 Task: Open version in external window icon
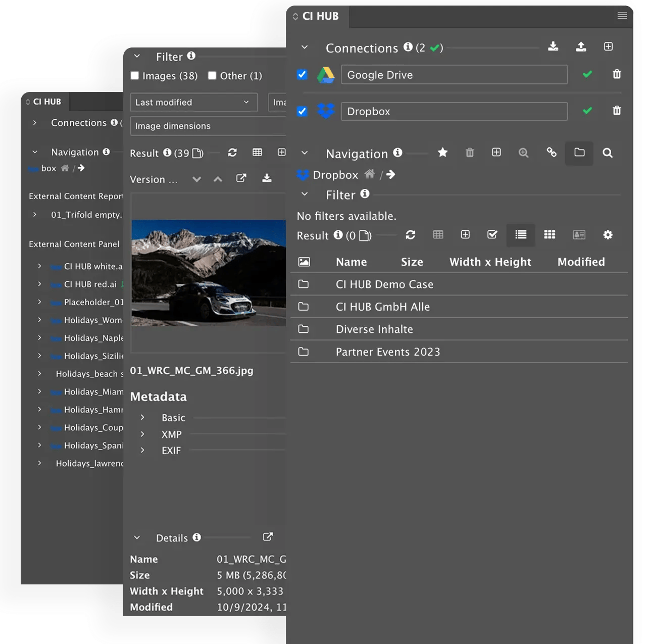coord(241,178)
